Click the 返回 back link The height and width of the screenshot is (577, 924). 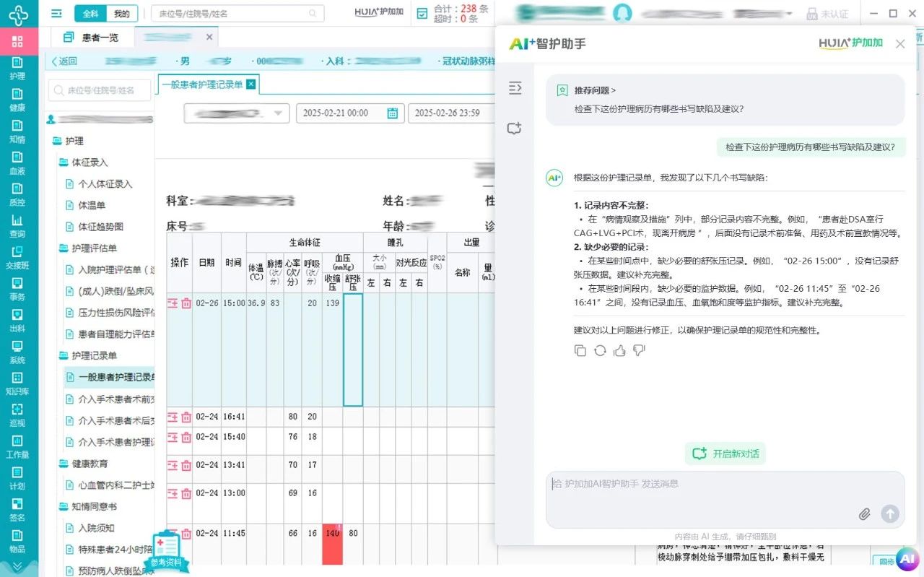coord(64,61)
